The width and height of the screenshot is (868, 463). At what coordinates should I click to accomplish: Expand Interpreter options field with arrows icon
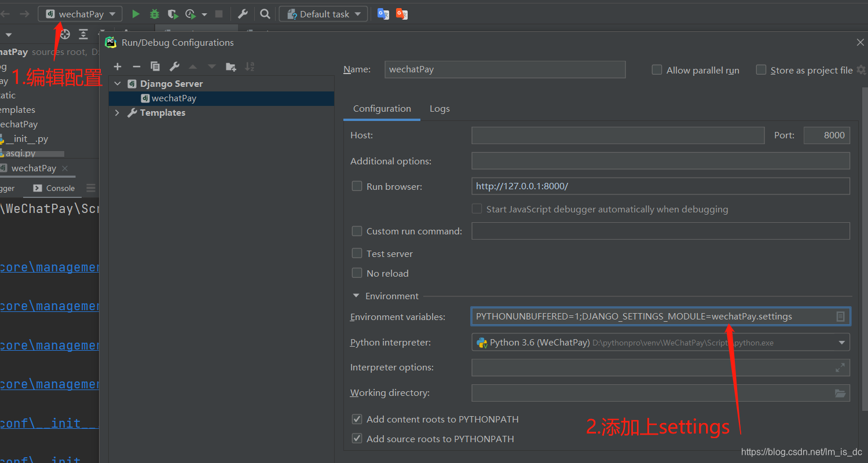pos(840,368)
